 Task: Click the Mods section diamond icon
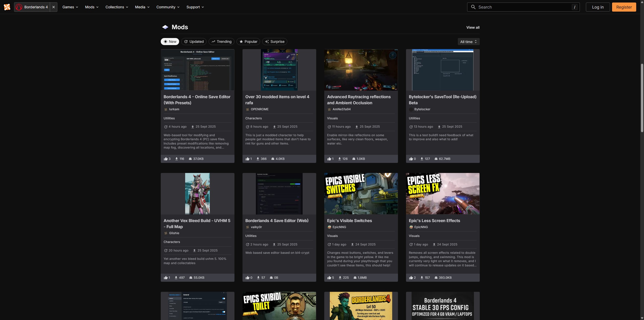[x=165, y=27]
